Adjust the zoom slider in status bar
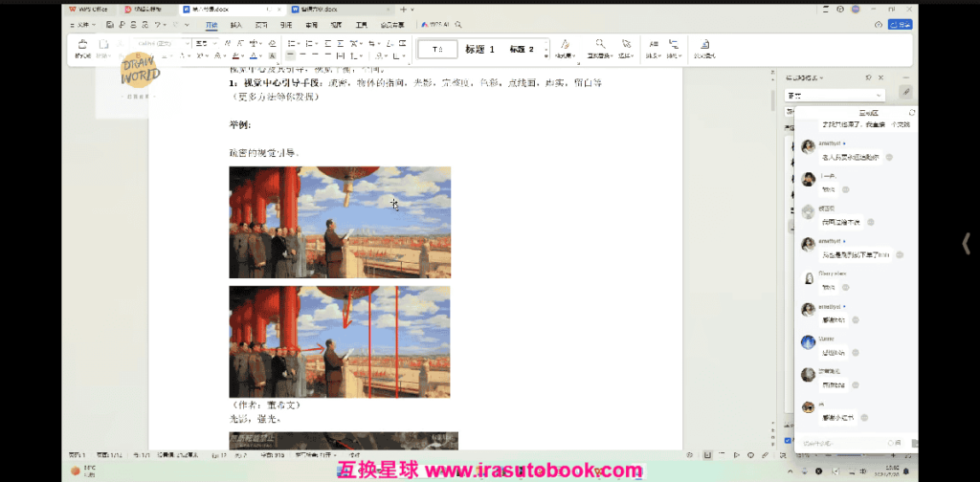 coord(862,455)
